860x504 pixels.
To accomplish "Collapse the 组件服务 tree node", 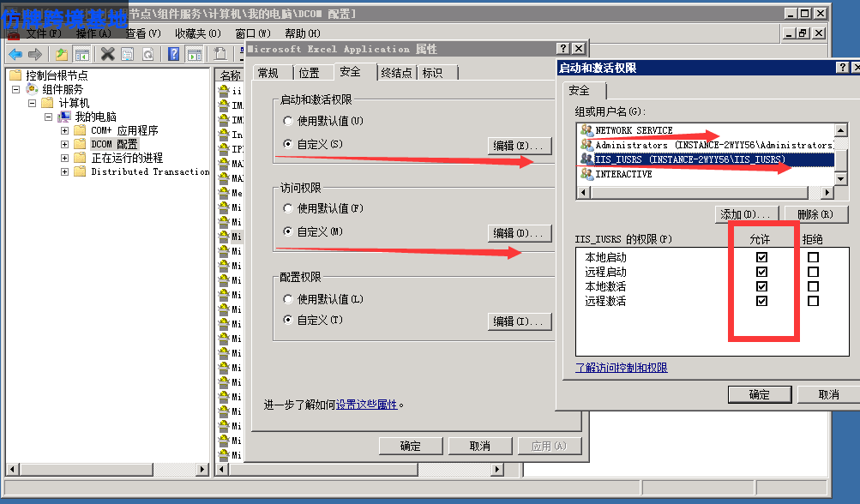I will tap(16, 89).
